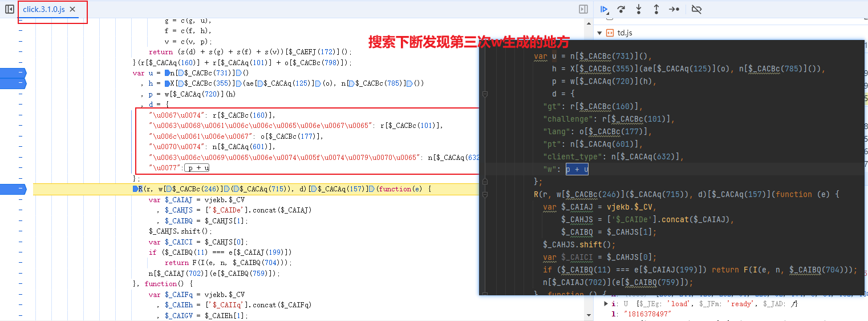The width and height of the screenshot is (868, 321).
Task: Resume script execution
Action: pyautogui.click(x=605, y=9)
